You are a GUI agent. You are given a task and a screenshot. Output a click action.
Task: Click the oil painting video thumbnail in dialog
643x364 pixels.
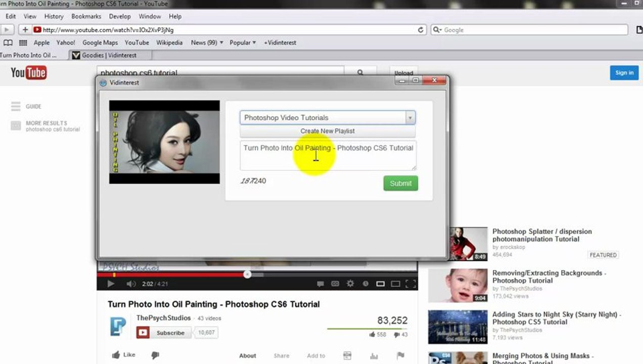(164, 142)
